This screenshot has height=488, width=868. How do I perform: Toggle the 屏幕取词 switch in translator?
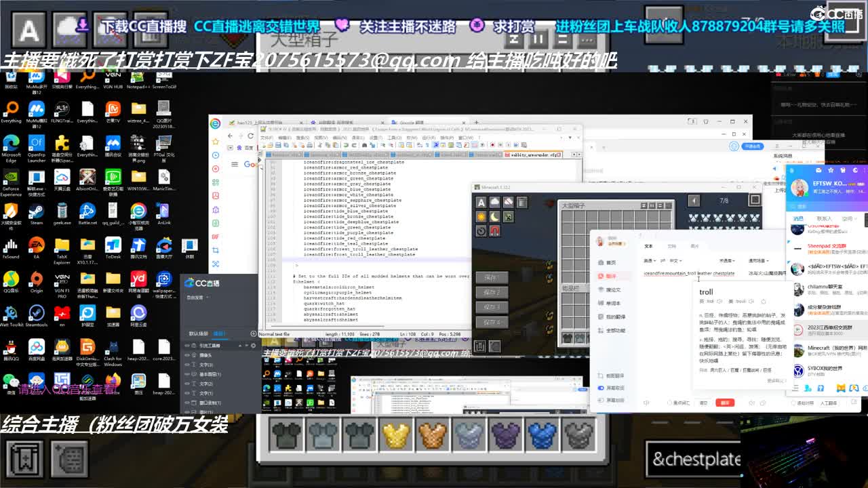tap(601, 388)
